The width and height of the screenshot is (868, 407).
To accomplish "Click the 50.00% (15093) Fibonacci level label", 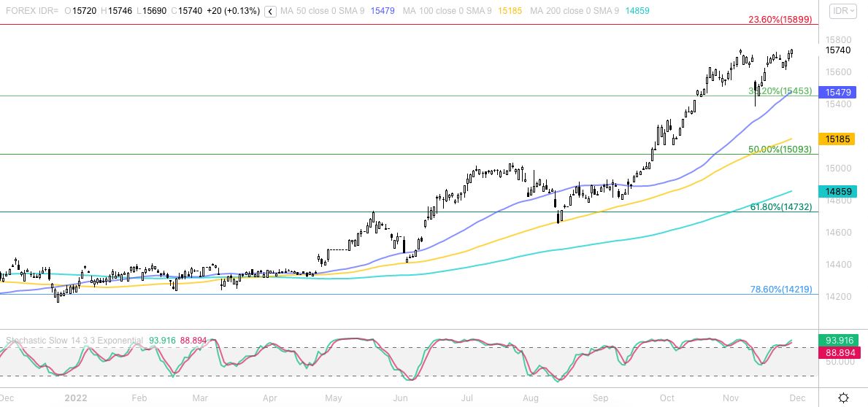I will [780, 150].
